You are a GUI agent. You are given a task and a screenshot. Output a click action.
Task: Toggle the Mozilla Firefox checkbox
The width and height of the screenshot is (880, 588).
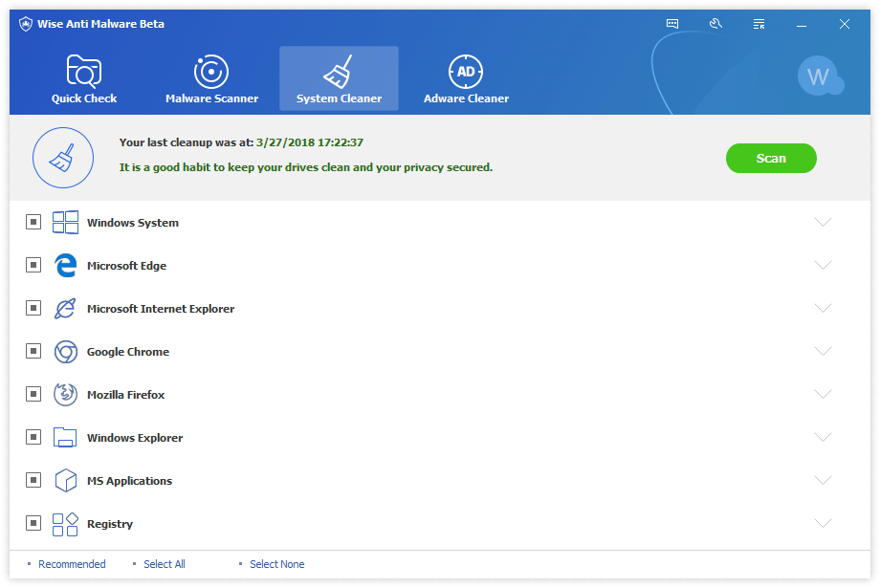[x=33, y=394]
